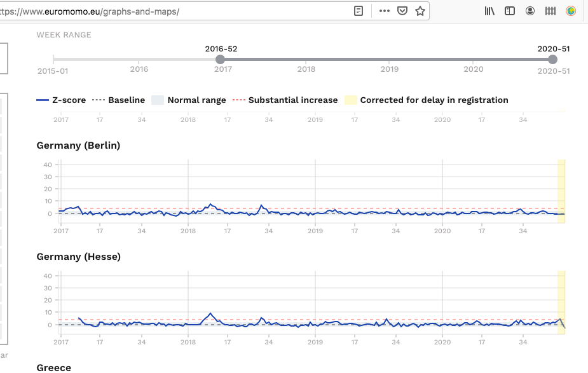
Task: Open the Firefox account icon
Action: coord(530,11)
